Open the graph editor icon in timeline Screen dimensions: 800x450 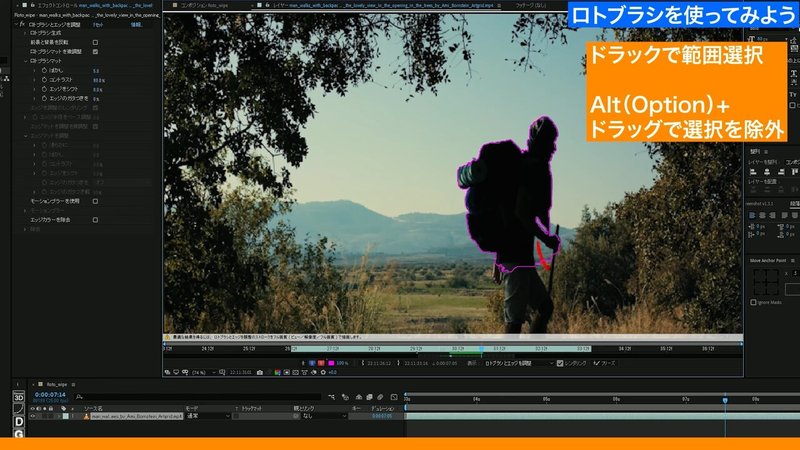tap(394, 396)
